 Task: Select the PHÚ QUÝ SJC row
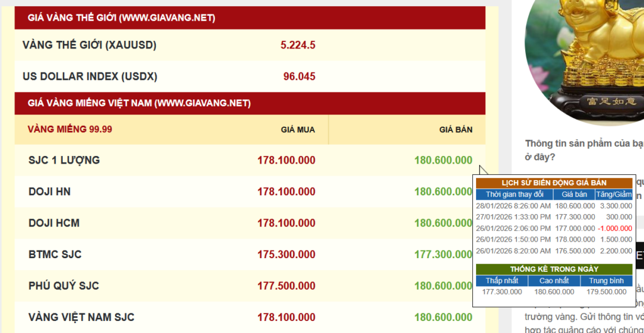point(64,286)
